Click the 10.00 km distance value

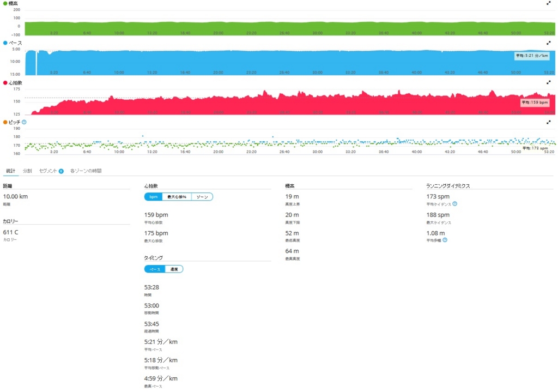click(x=15, y=196)
